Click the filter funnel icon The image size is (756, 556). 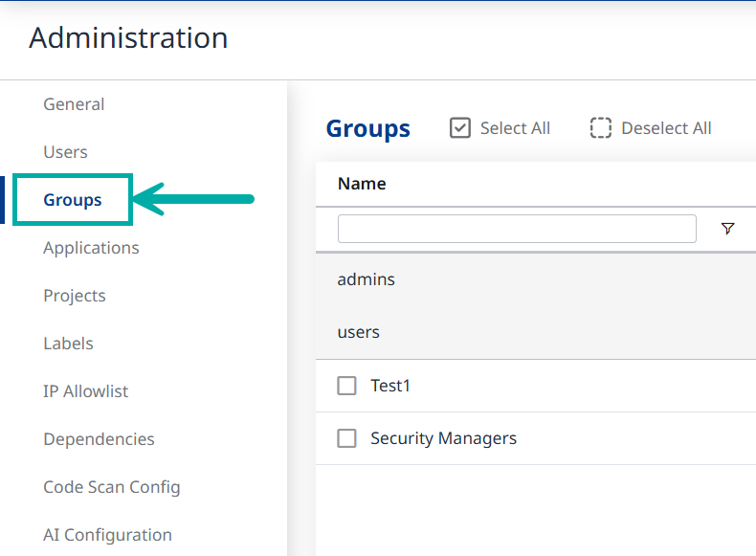[x=727, y=229]
